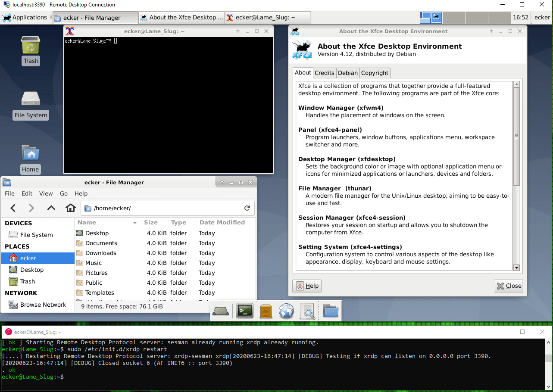Screen dimensions: 553x392
Task: Open the blue folder icon in the dock
Action: coord(330,311)
